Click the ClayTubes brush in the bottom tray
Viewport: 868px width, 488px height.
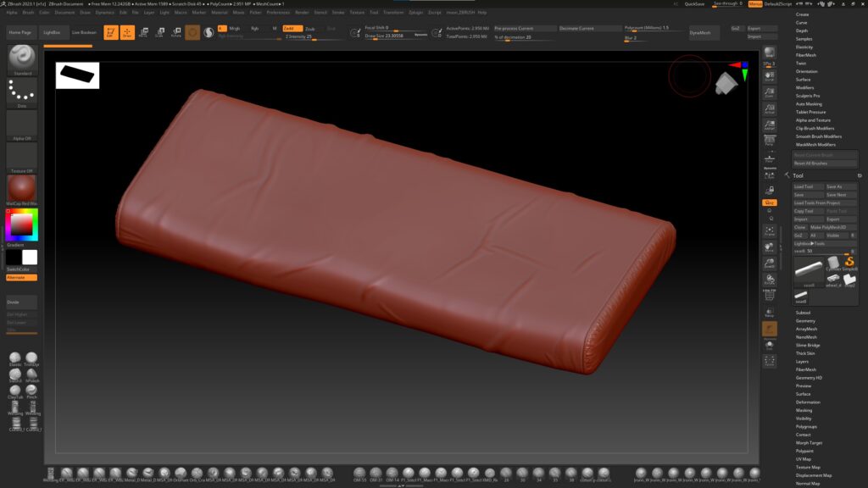click(15, 390)
